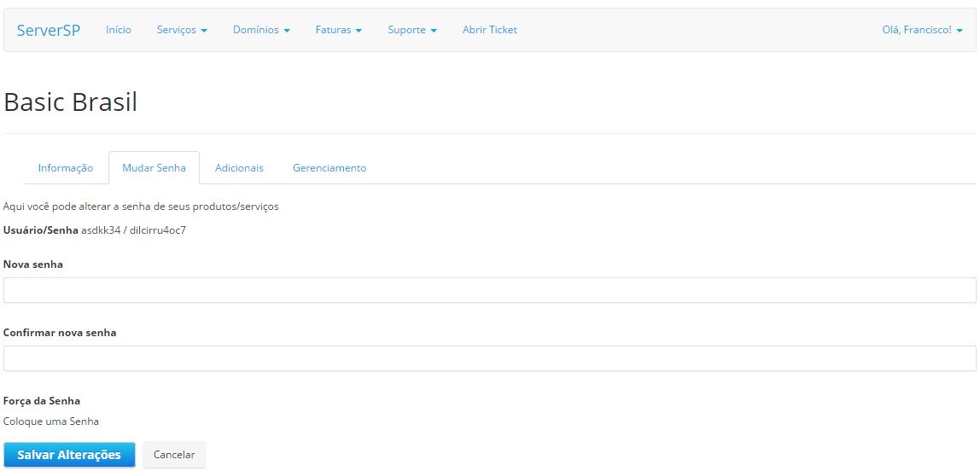Open the Olá, Francisco! account menu

[922, 29]
